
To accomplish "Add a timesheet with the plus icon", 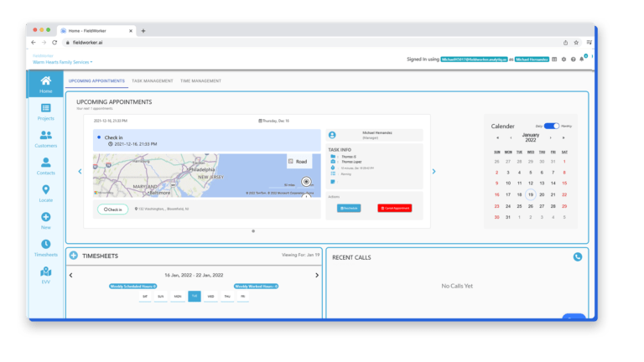I will pyautogui.click(x=74, y=256).
